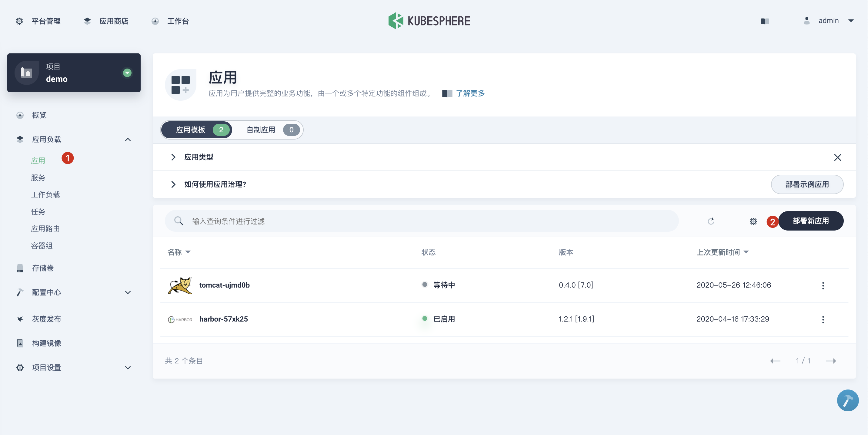Click the 应用商店 layers icon
This screenshot has width=868, height=435.
87,21
